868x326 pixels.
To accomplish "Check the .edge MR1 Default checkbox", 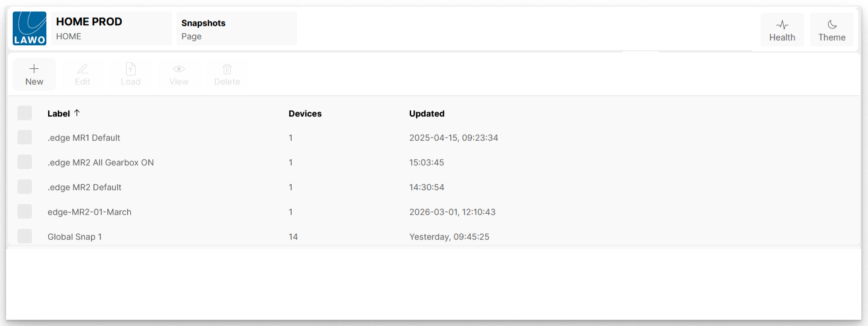I will coord(25,138).
